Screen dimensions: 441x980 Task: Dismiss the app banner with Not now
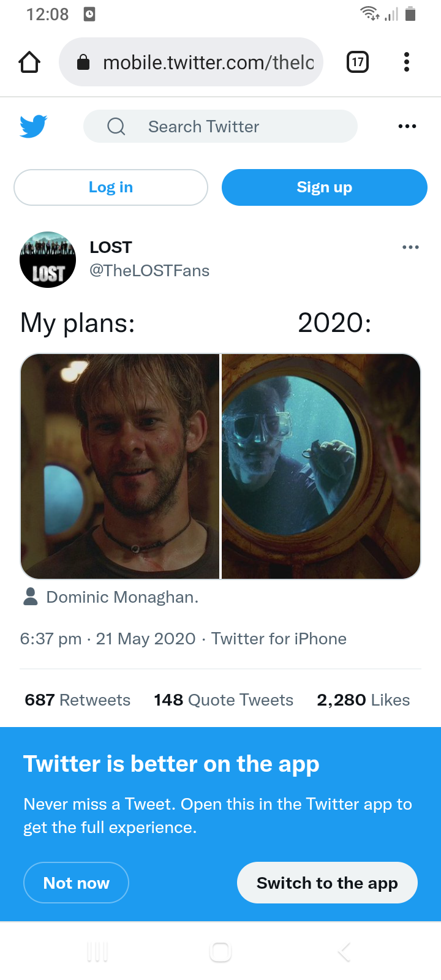[77, 883]
